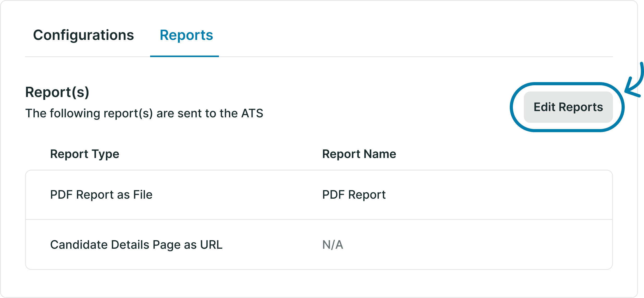The width and height of the screenshot is (644, 298).
Task: Click the Report Type column header
Action: coord(84,154)
